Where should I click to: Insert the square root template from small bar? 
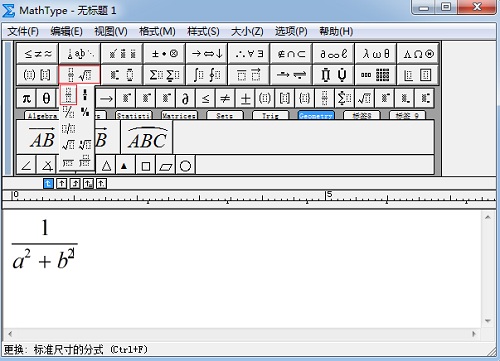364,98
